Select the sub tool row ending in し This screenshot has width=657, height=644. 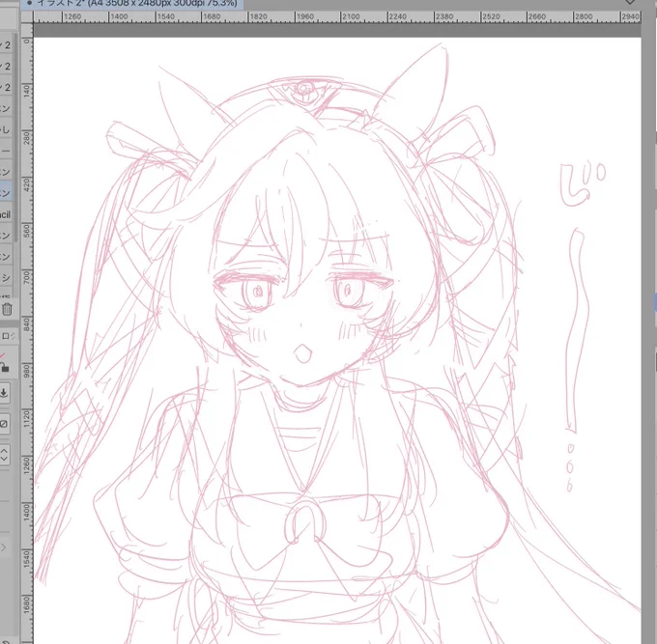tap(6, 129)
